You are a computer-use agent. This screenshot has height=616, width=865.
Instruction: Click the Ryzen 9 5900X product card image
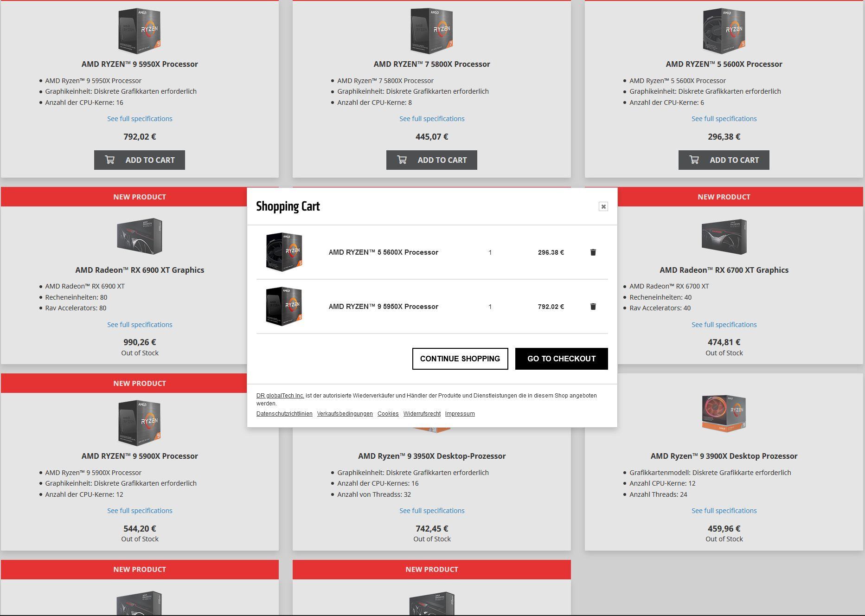tap(140, 423)
